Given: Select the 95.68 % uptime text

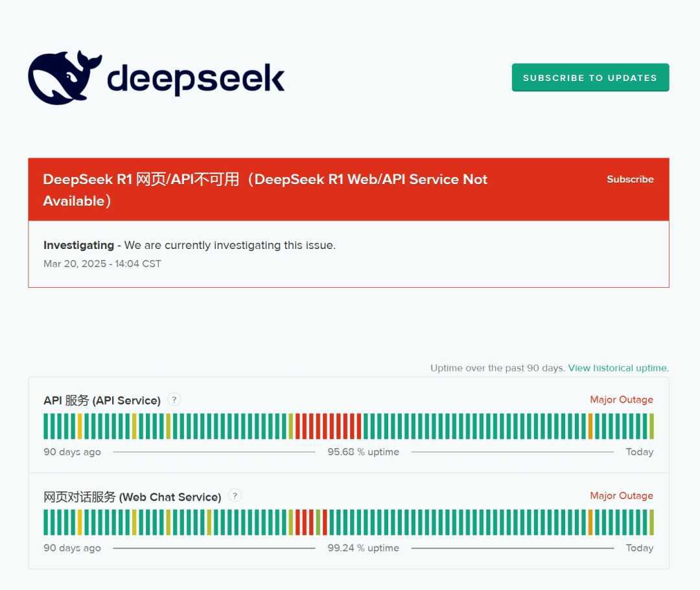Looking at the screenshot, I should [x=364, y=452].
